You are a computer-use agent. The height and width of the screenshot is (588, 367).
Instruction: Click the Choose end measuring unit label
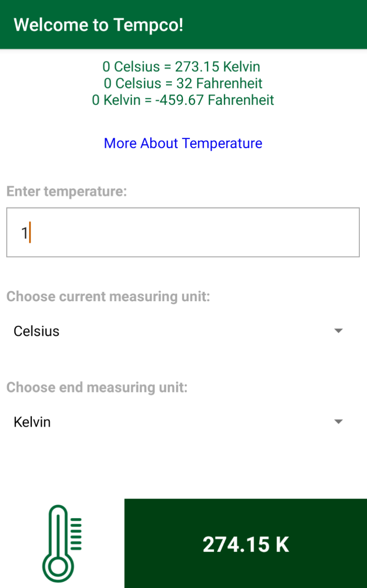[x=97, y=388]
